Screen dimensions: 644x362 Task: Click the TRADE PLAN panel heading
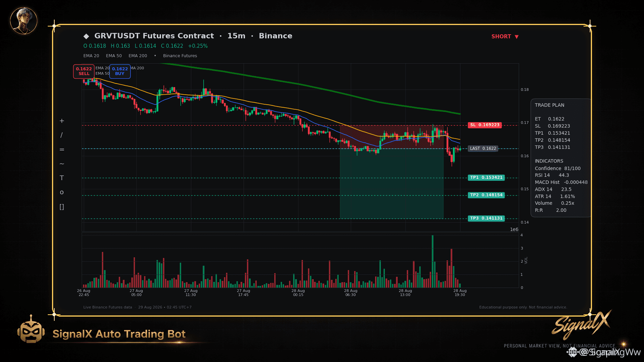[550, 105]
